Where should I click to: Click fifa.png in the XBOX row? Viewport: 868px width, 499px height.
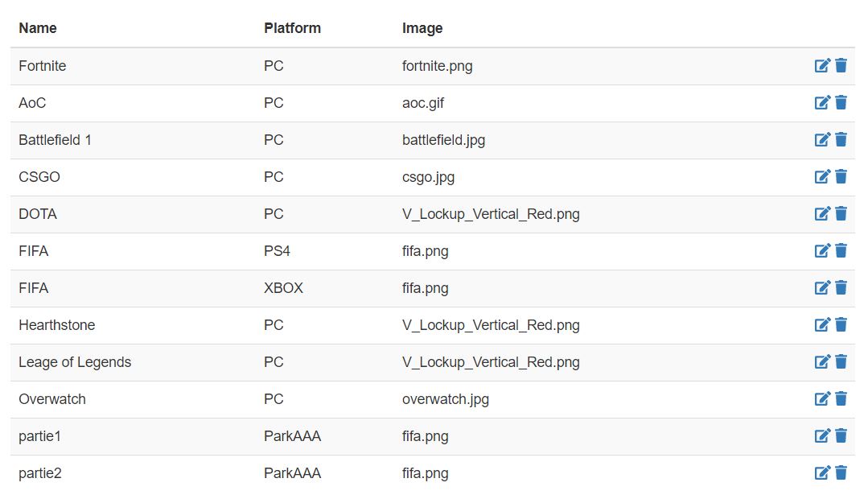[x=425, y=289]
